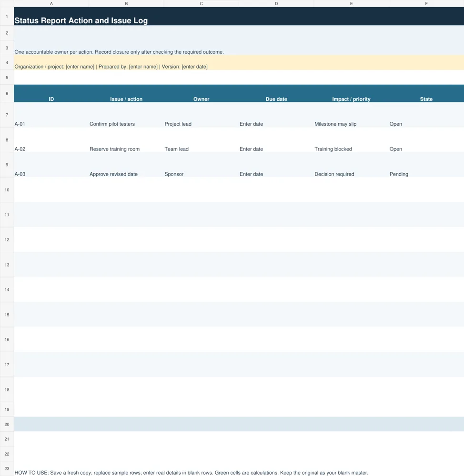464x476 pixels.
Task: Select column A header
Action: (x=51, y=4)
